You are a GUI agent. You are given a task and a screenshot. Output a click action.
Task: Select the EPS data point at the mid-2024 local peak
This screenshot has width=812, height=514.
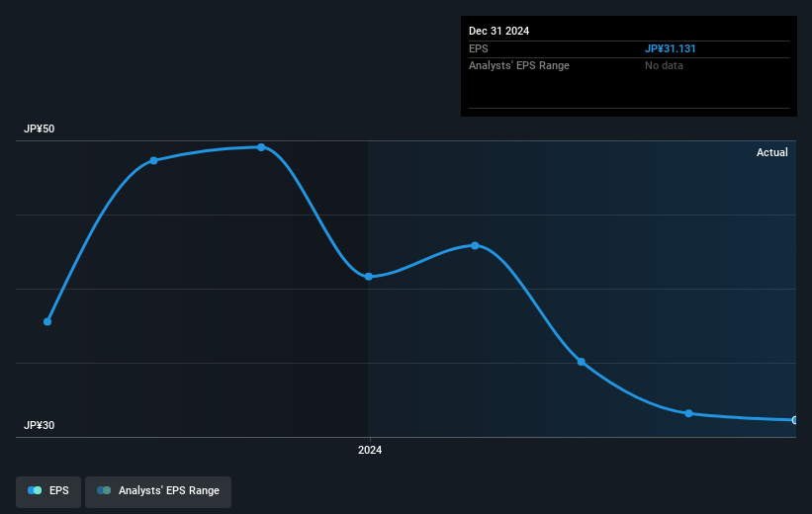(x=476, y=246)
